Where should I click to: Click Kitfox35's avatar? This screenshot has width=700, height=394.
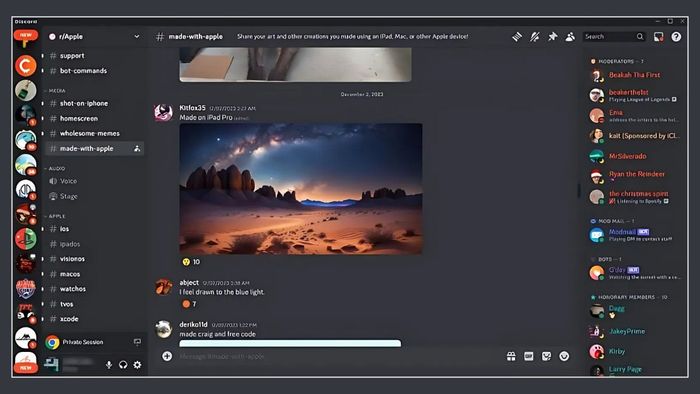tap(163, 112)
